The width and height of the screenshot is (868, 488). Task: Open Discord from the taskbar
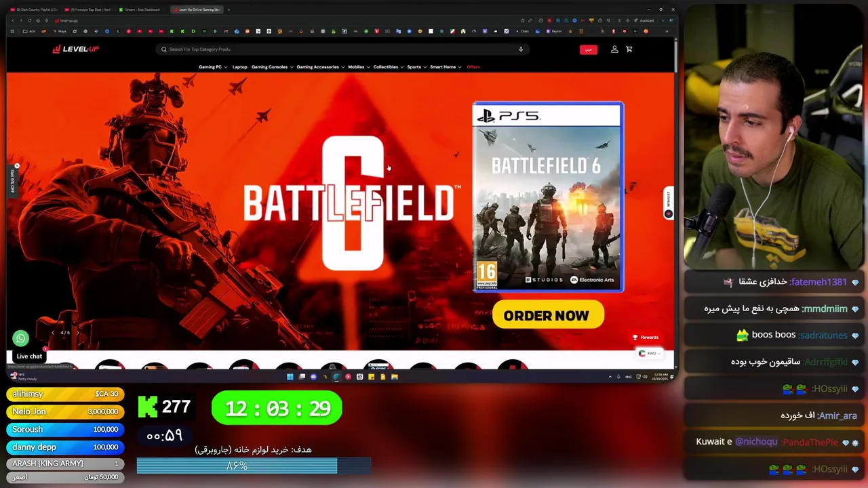(x=313, y=377)
